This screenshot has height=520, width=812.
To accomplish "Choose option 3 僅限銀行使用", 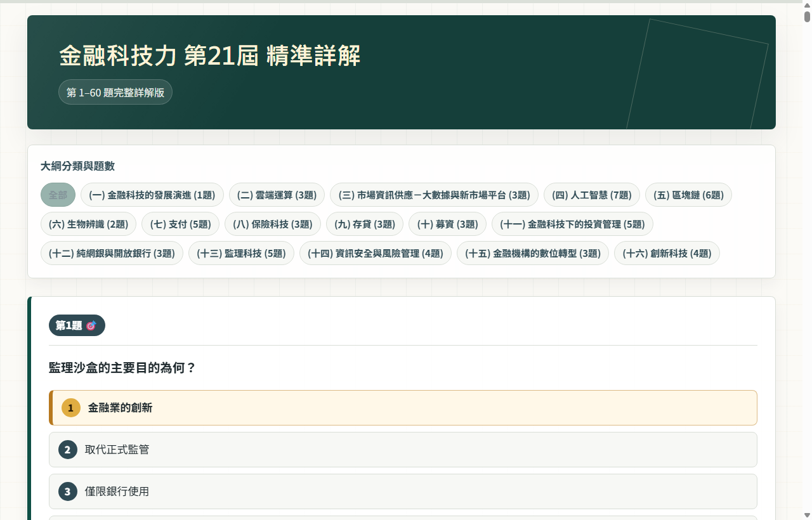I will pyautogui.click(x=403, y=491).
